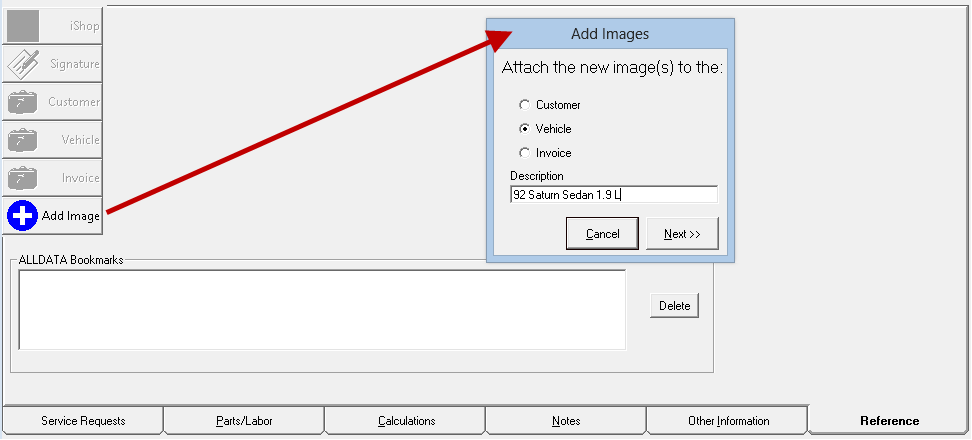972x440 pixels.
Task: Switch to the Service Requests tab
Action: 83,421
